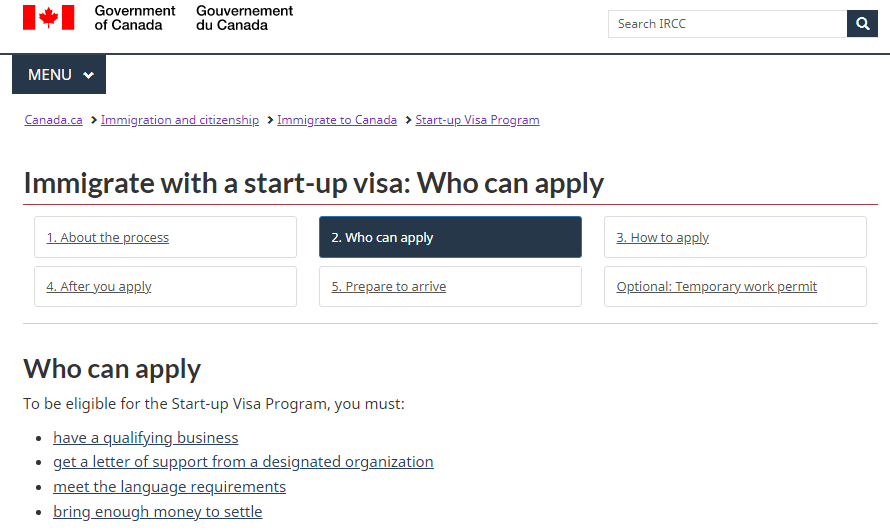Select the '2. Who can apply' tab
This screenshot has height=531, width=890.
(450, 237)
